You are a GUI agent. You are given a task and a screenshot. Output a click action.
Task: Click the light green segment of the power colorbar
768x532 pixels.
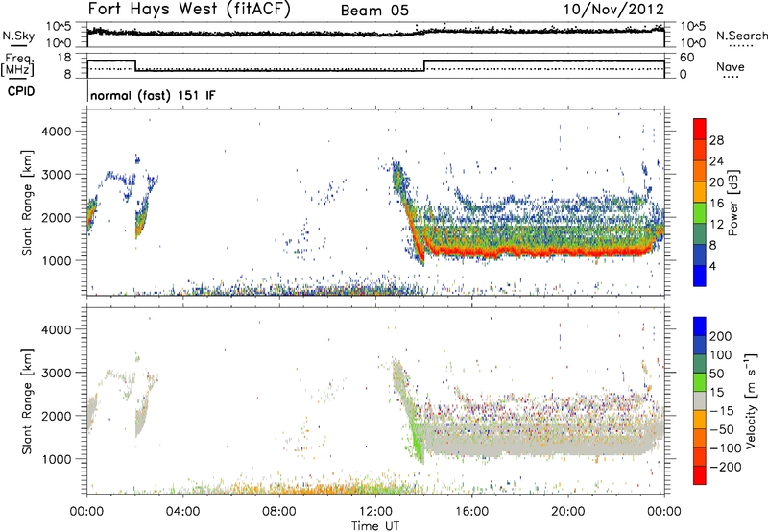pyautogui.click(x=700, y=213)
